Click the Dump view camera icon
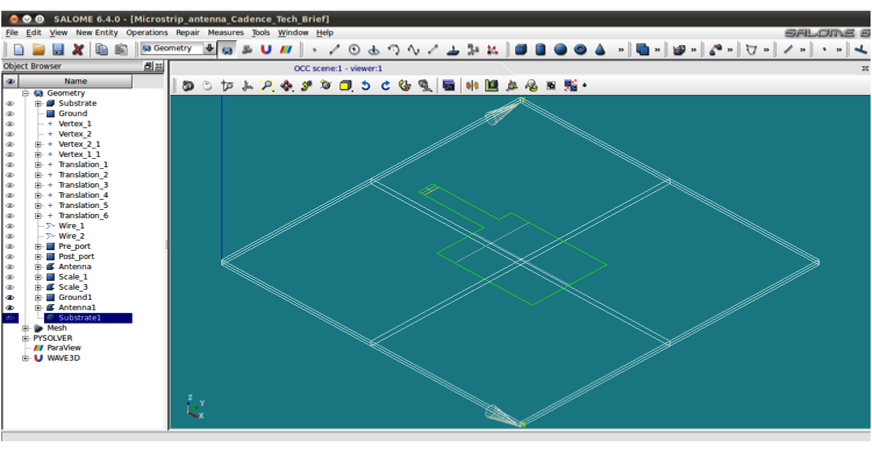The width and height of the screenshot is (872, 452). pos(188,86)
